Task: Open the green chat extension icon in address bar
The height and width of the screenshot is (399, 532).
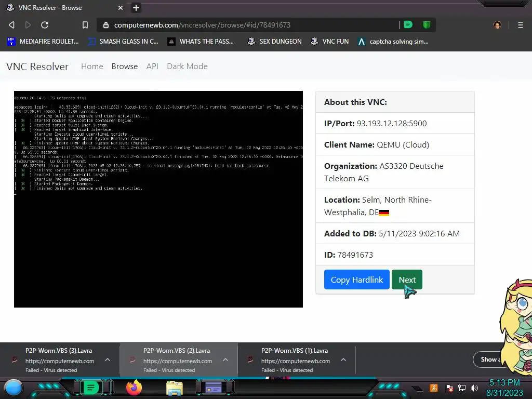Action: tap(408, 25)
